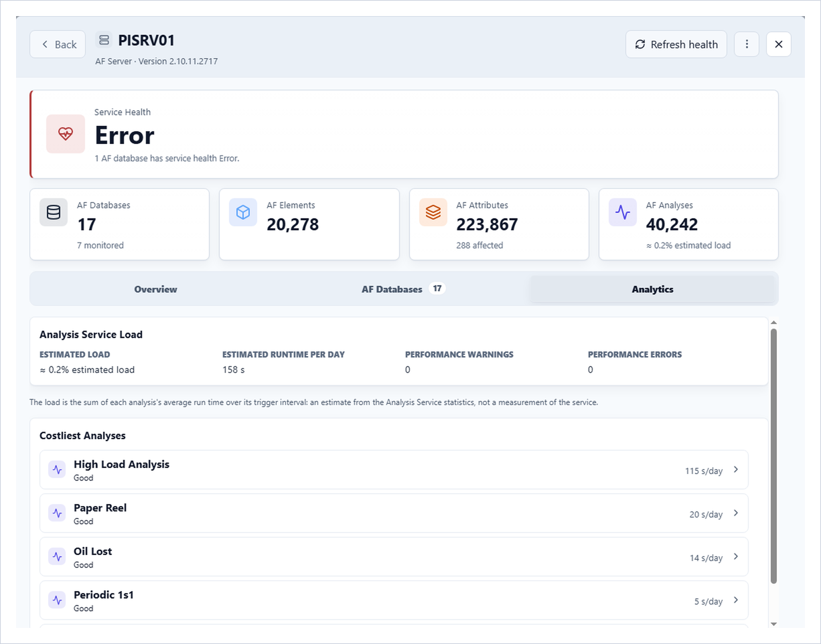Click the '20 s/day' value
The image size is (821, 644).
pos(706,514)
